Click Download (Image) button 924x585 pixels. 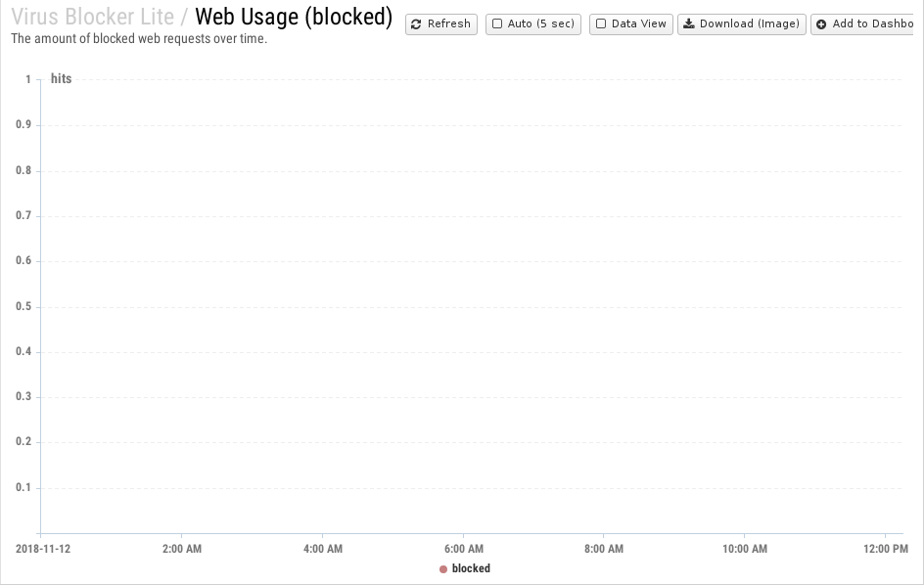tap(741, 24)
